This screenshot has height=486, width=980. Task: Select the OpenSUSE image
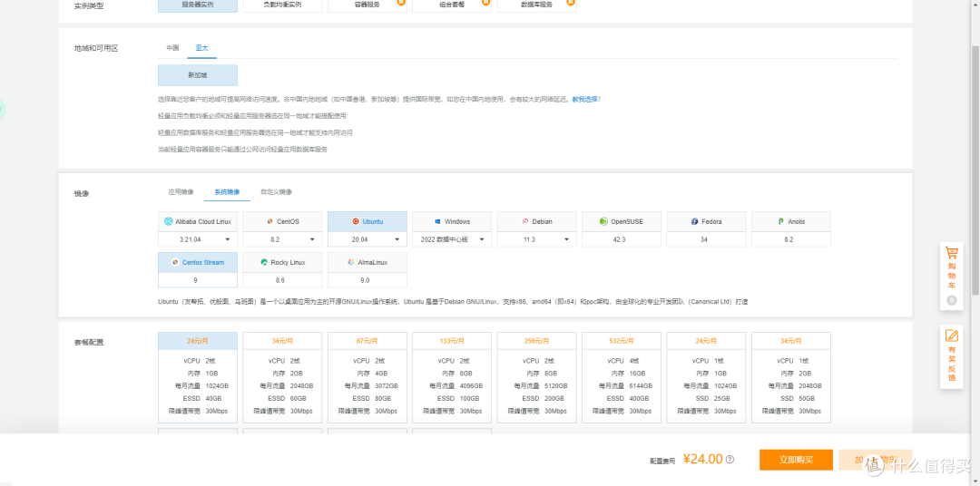622,221
